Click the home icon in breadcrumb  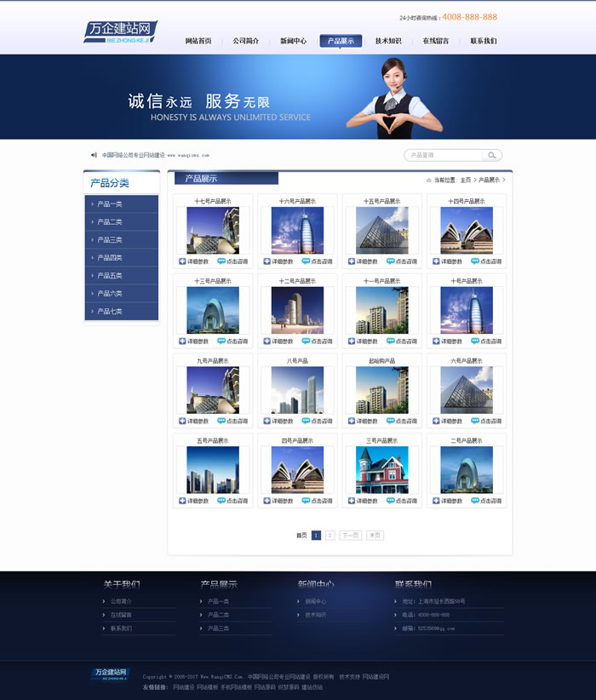428,180
